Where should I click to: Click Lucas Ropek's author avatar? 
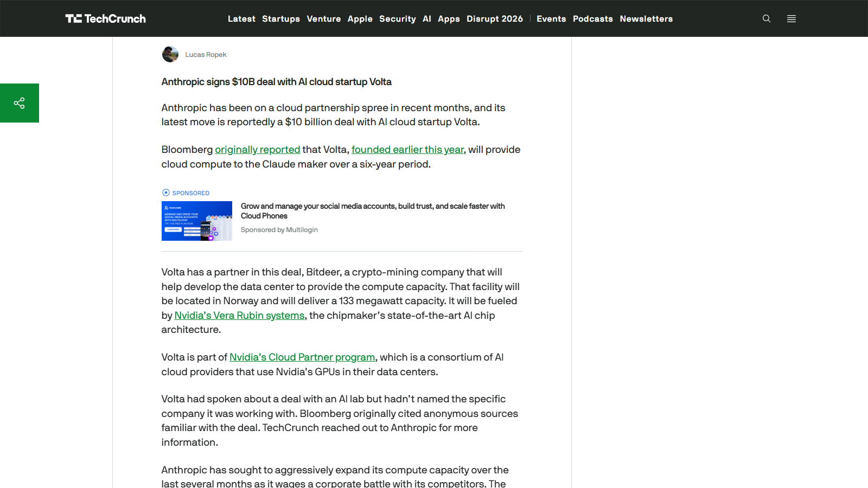[170, 54]
